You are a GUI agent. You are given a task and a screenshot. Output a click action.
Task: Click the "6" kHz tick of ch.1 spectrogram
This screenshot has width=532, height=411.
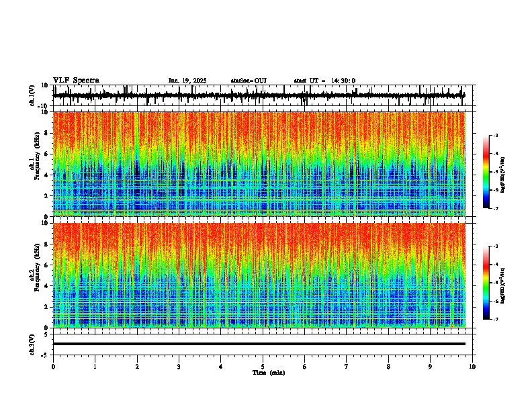pos(47,154)
